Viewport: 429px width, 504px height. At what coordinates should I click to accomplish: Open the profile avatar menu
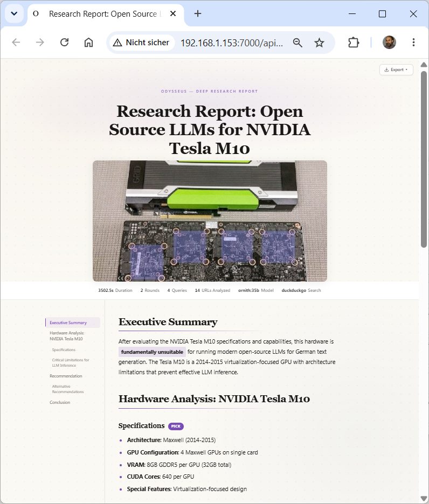click(x=389, y=43)
